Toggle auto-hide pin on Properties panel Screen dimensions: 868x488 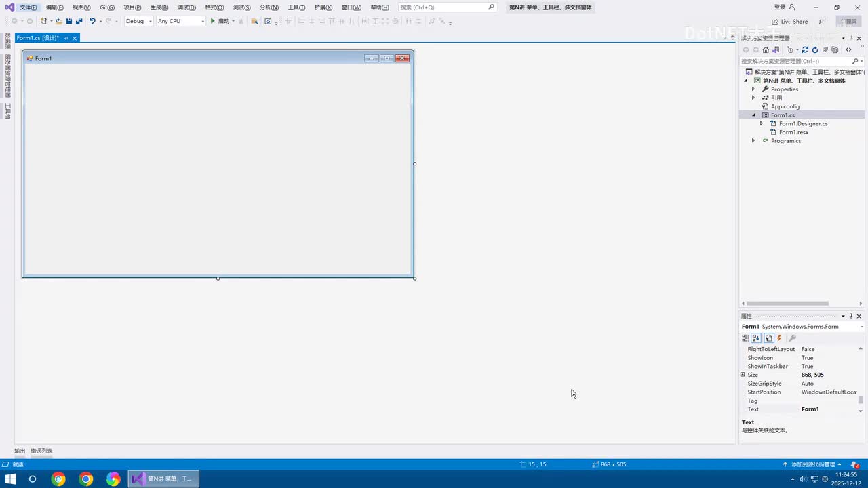pyautogui.click(x=851, y=316)
